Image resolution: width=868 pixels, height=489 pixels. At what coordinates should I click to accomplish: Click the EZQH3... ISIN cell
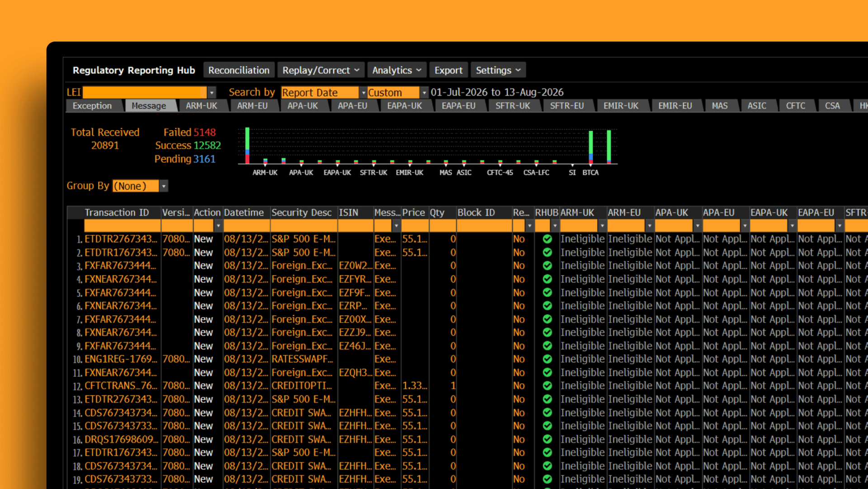coord(355,373)
